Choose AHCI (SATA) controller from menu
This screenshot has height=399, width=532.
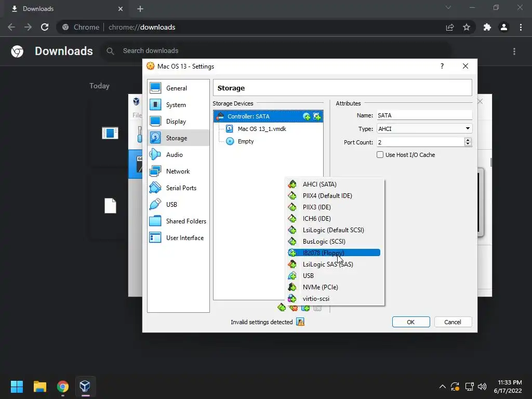335,184
